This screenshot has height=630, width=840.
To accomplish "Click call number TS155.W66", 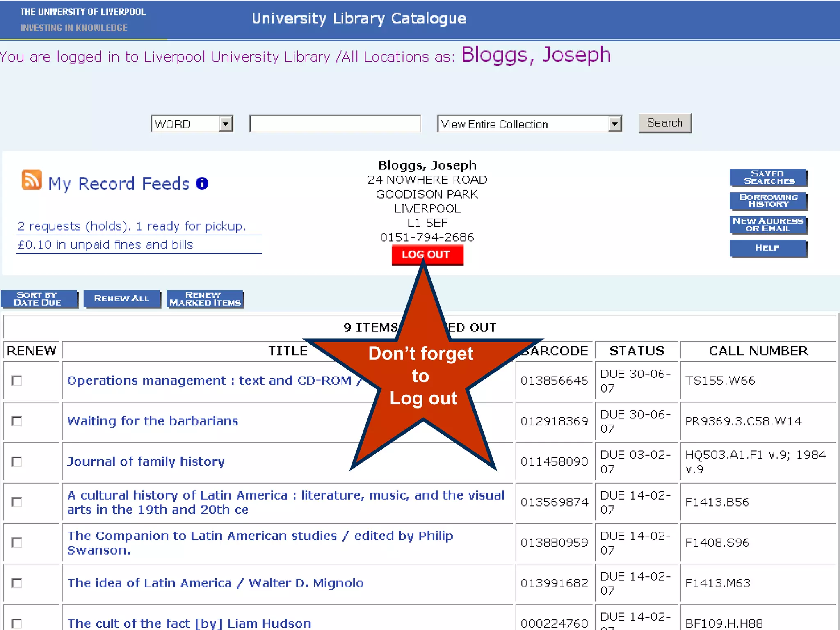I will 720,381.
